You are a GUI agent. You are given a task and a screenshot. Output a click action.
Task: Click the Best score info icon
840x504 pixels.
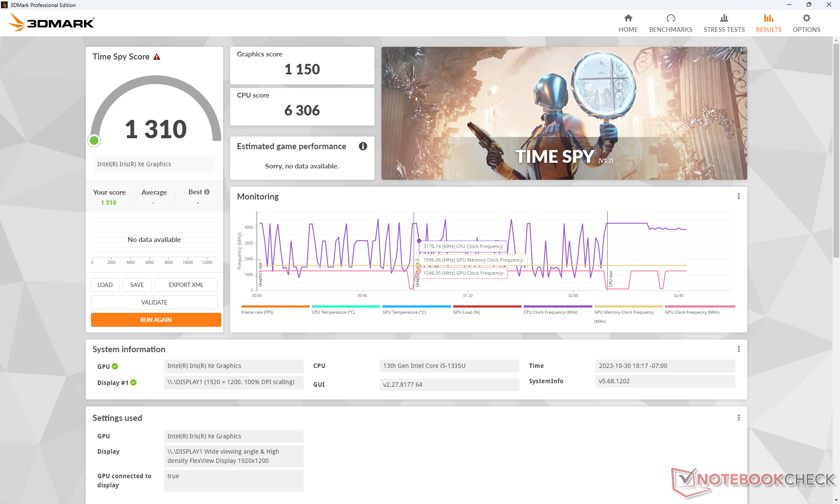point(207,192)
